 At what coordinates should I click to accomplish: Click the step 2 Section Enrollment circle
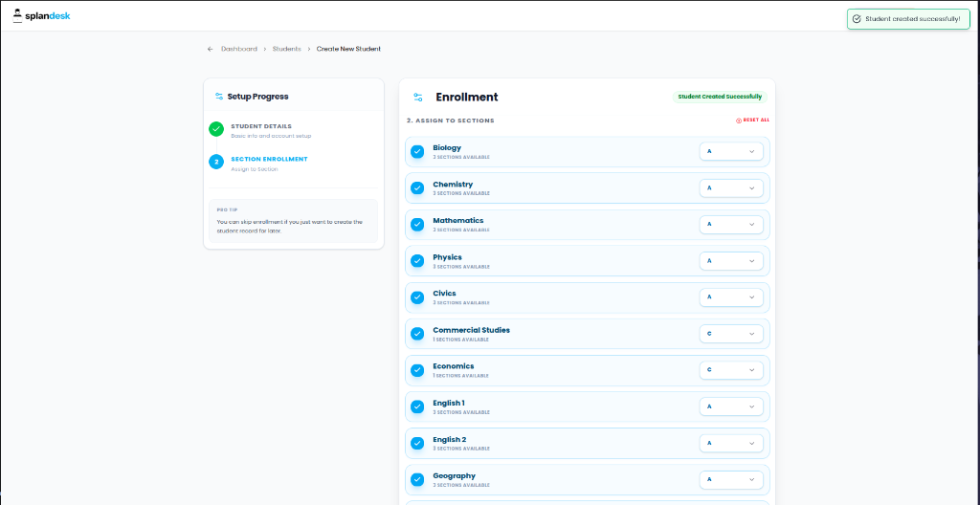pos(216,162)
